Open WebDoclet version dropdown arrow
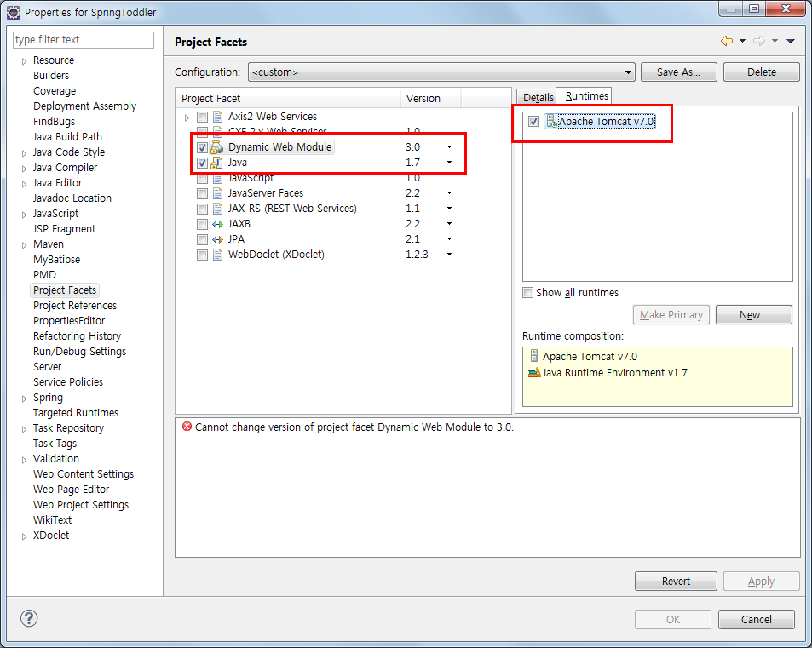812x648 pixels. 449,255
